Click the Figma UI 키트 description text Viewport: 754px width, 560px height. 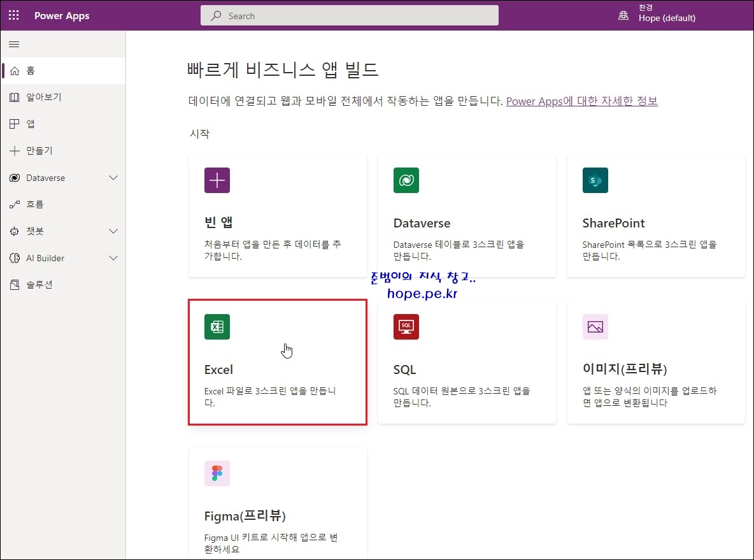271,543
